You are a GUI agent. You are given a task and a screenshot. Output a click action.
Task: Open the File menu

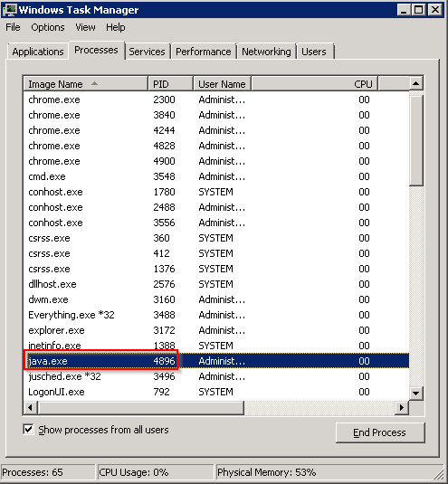point(13,27)
